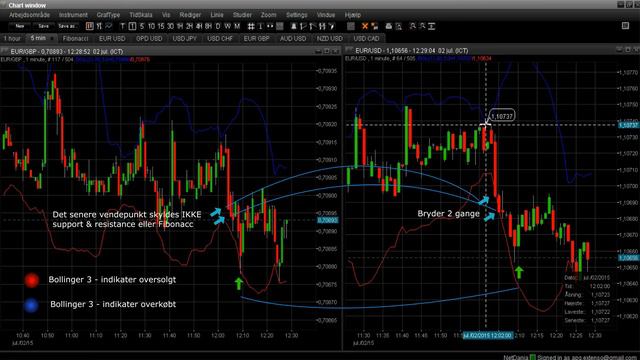Click the alert bell icon
640x360 pixels.
(293, 26)
